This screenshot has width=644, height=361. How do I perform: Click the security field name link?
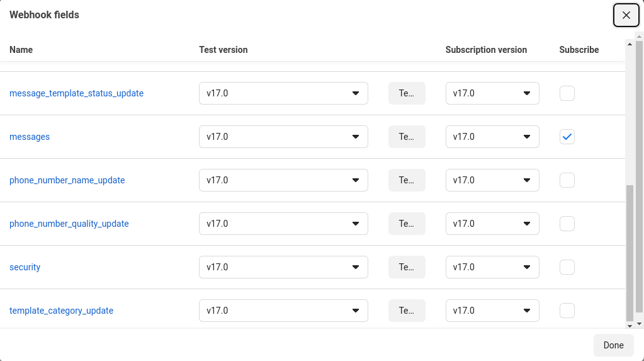(x=25, y=267)
